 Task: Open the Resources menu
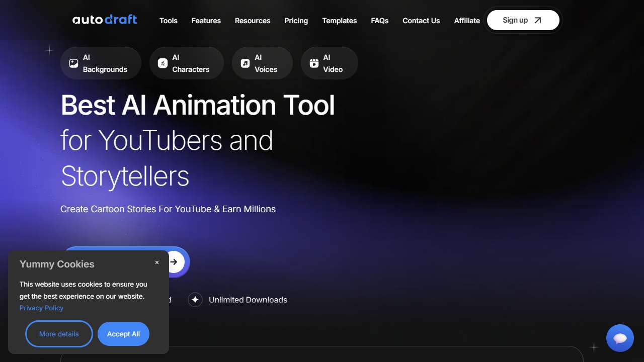[x=253, y=21]
